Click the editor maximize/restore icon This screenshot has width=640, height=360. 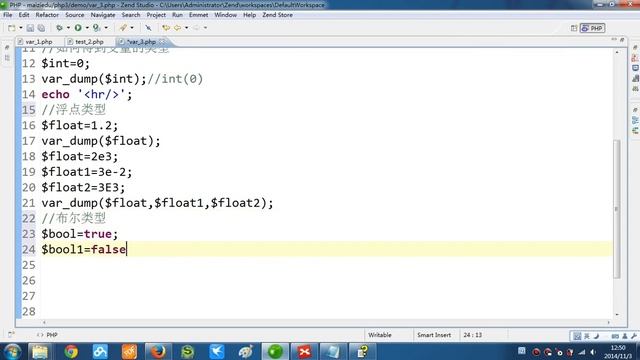coord(622,40)
